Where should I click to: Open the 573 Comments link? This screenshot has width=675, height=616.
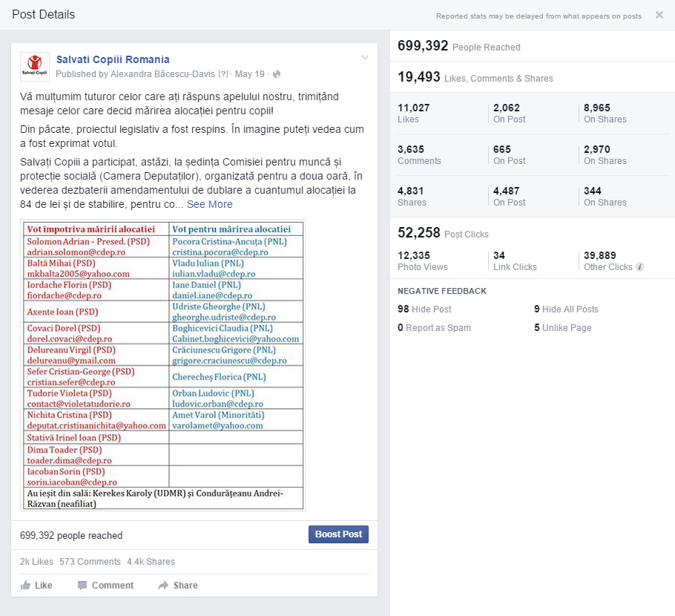click(90, 562)
